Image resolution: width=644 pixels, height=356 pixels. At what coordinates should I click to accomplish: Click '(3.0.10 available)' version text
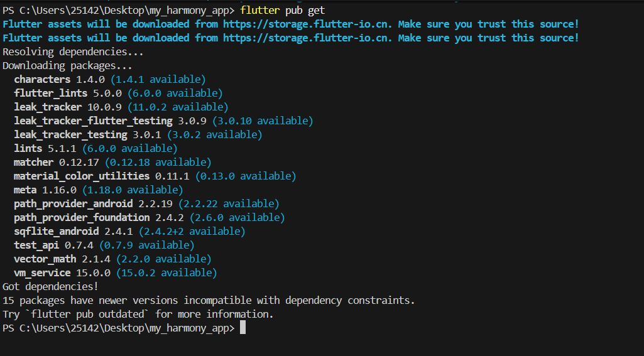263,121
